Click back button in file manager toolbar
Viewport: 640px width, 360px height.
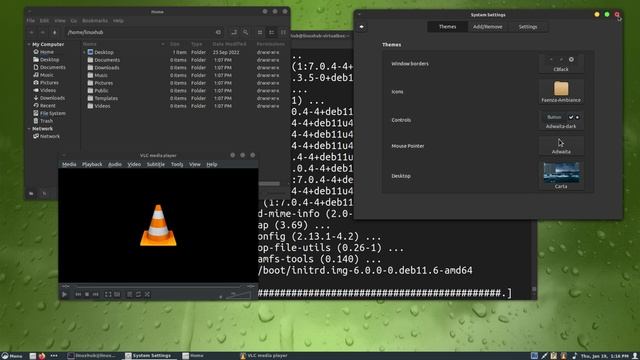32,32
